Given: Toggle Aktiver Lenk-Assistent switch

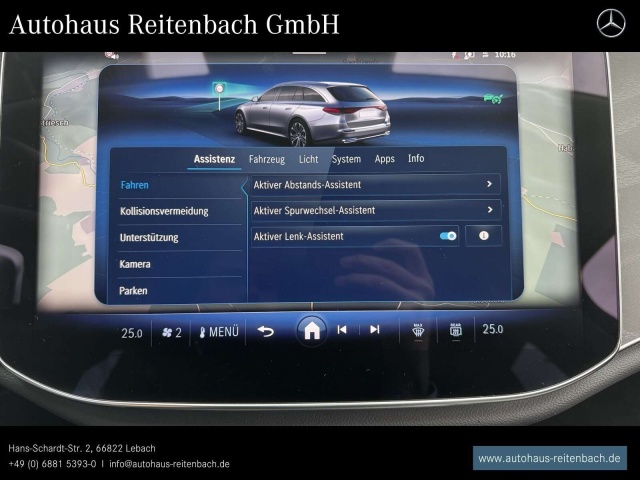Looking at the screenshot, I should pyautogui.click(x=448, y=236).
